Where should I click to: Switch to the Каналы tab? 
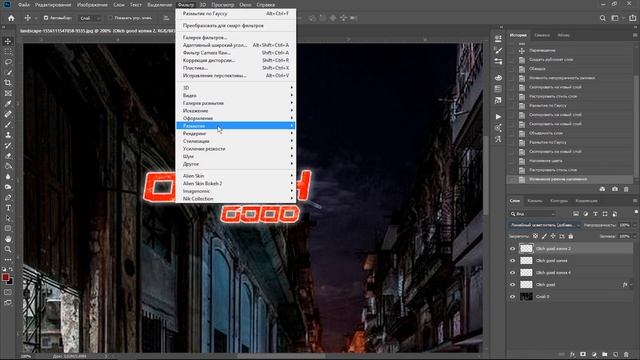click(535, 201)
